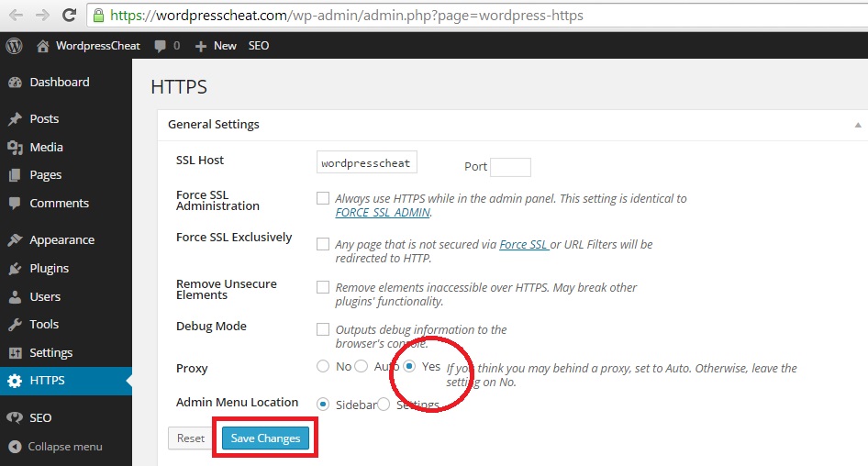Click the Posts pushpin icon
The height and width of the screenshot is (466, 868).
tap(15, 119)
